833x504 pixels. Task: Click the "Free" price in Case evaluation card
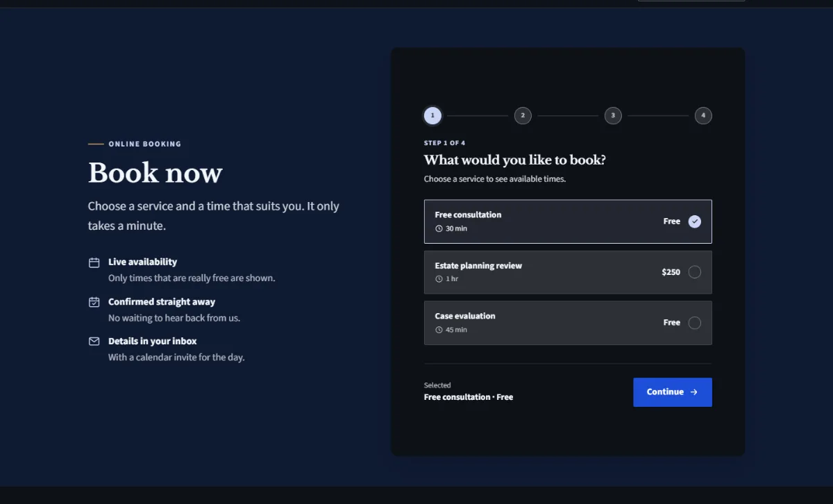click(x=672, y=323)
